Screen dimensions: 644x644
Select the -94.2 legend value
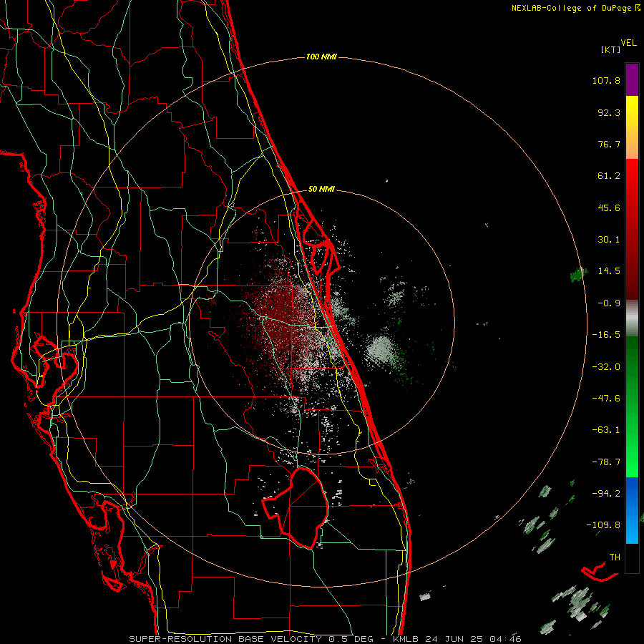point(606,493)
